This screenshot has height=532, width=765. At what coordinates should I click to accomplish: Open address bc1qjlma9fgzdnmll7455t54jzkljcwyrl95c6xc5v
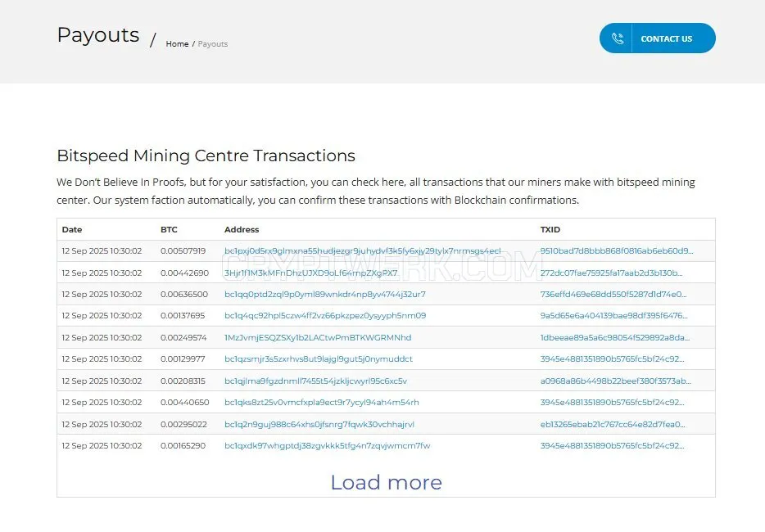315,381
